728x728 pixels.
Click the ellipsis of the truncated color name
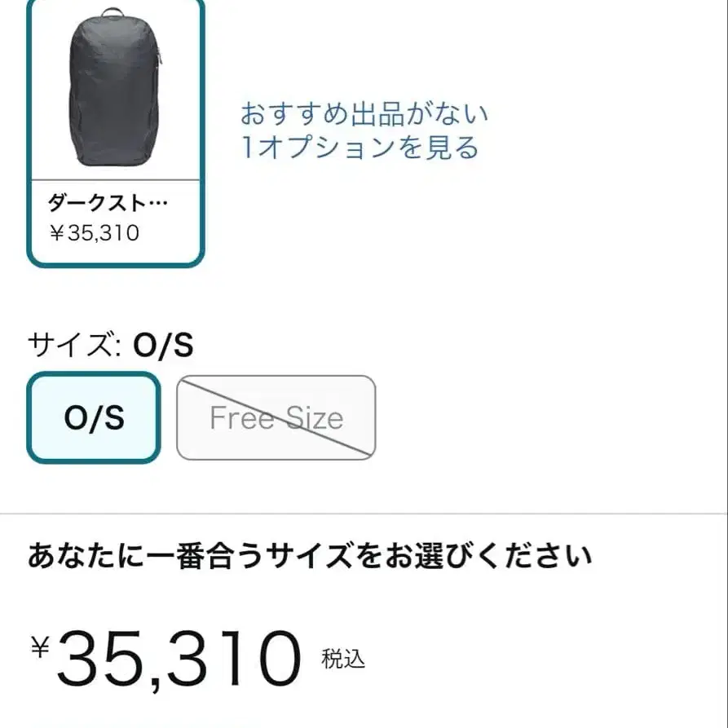[160, 203]
